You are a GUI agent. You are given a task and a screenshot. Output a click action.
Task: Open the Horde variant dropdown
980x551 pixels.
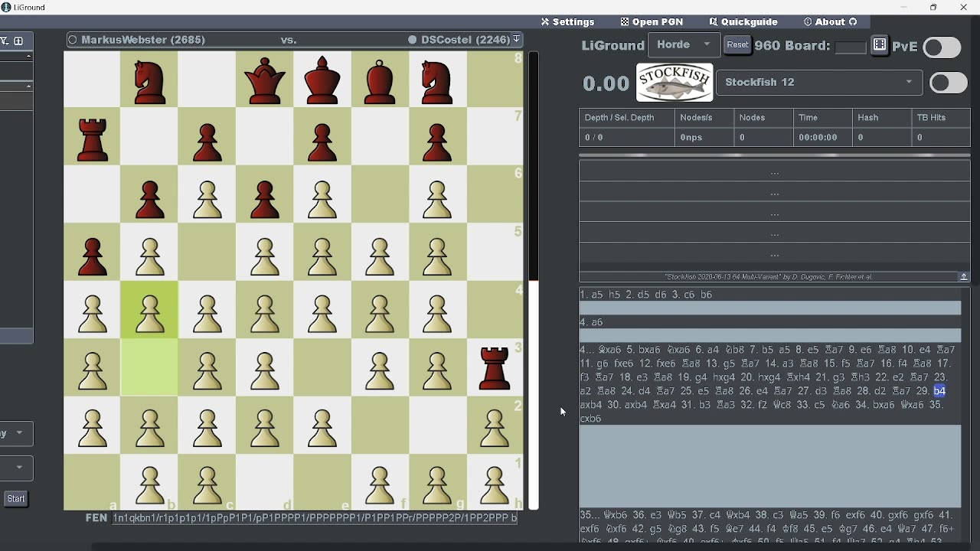click(x=684, y=45)
